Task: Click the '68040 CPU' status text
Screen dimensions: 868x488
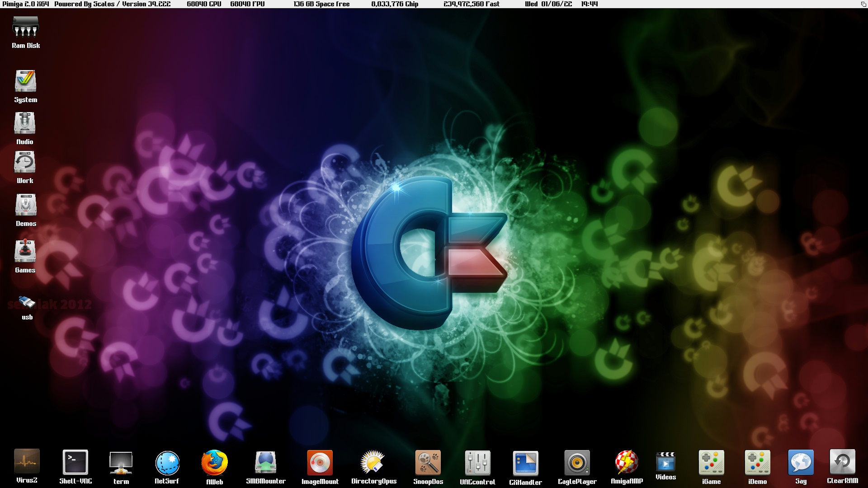Action: [204, 4]
